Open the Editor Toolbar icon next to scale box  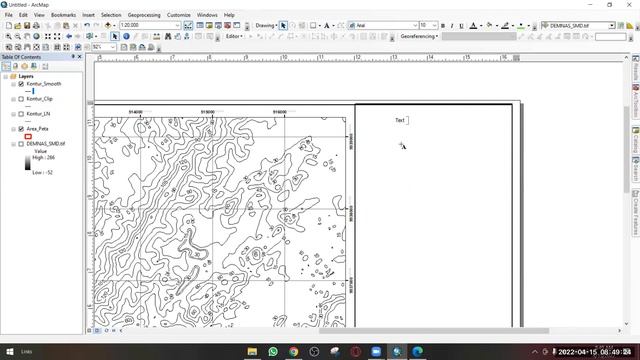pos(188,26)
